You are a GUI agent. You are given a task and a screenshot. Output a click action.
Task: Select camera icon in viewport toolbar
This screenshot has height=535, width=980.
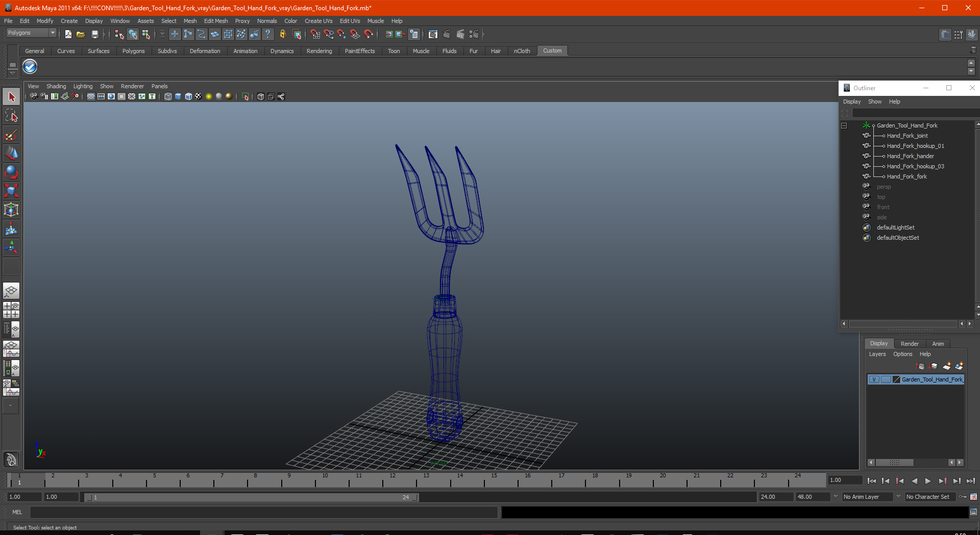pos(34,96)
